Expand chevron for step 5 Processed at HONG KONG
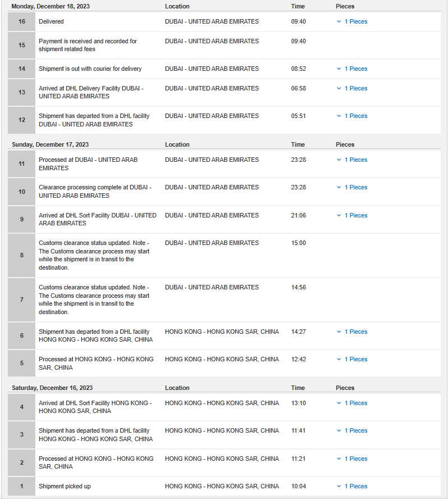 (x=339, y=359)
